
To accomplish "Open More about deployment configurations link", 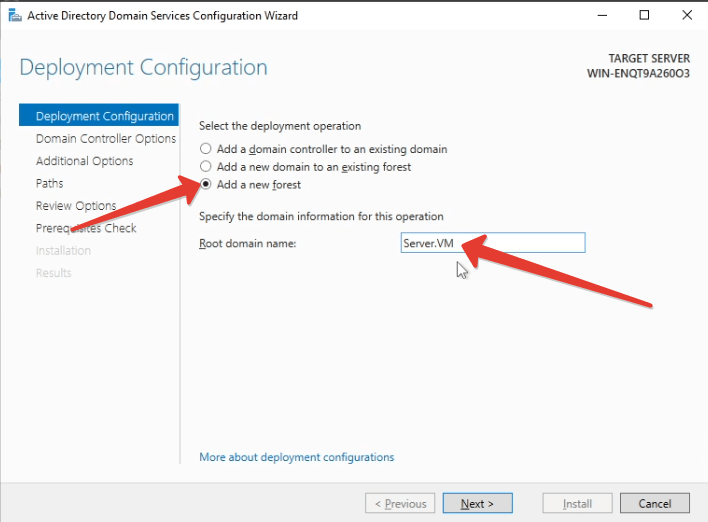I will pos(297,457).
